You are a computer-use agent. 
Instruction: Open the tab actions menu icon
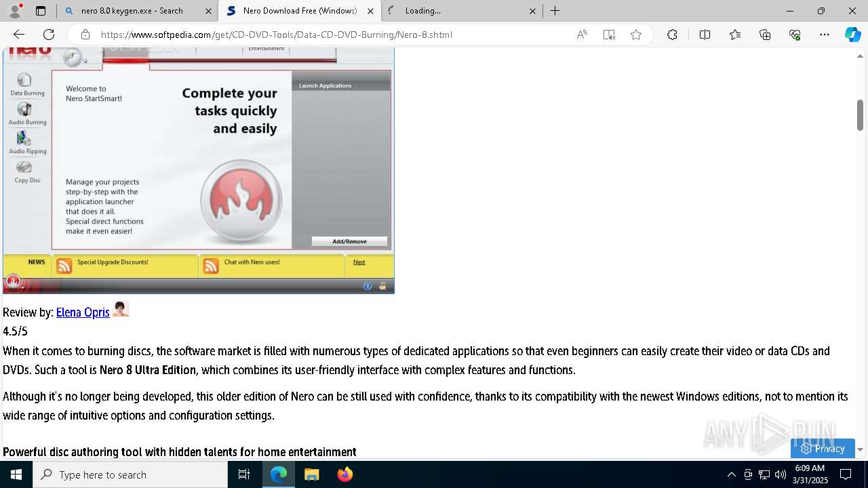tap(41, 11)
